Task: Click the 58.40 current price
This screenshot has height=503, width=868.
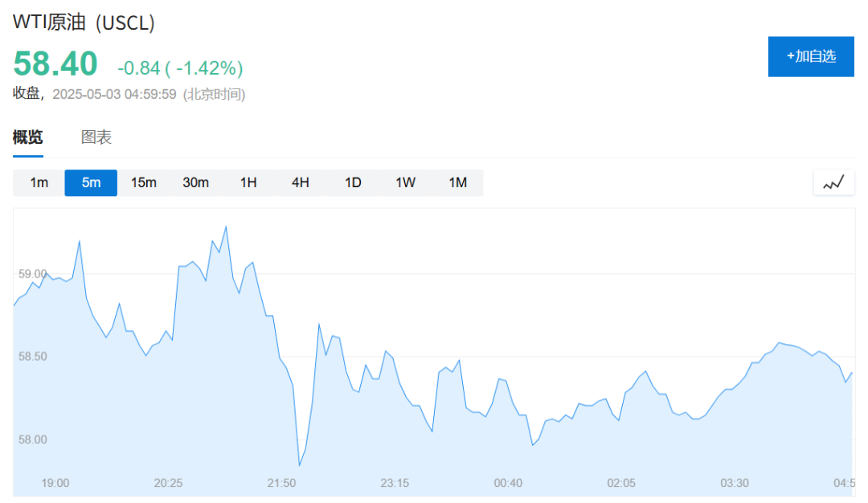Action: click(x=55, y=63)
